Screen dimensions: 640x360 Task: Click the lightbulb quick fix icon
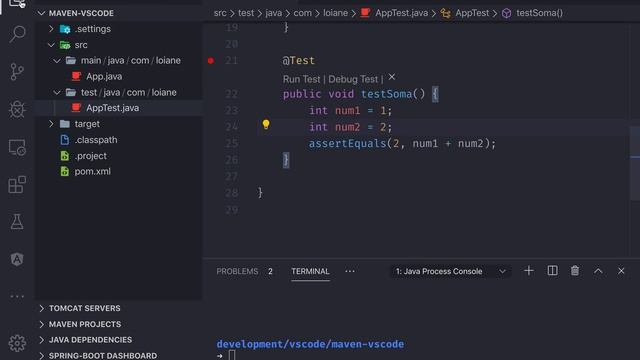[x=266, y=124]
